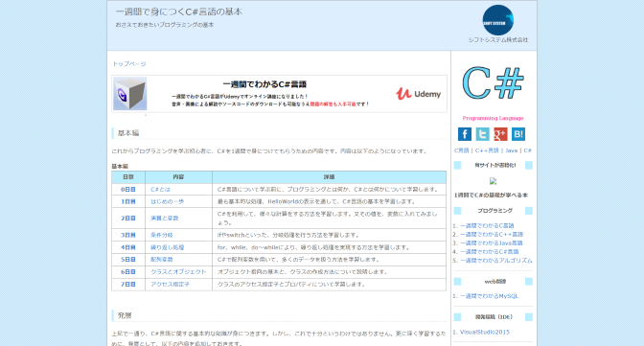Open the 1日目 day link
The width and height of the screenshot is (644, 346).
click(128, 202)
